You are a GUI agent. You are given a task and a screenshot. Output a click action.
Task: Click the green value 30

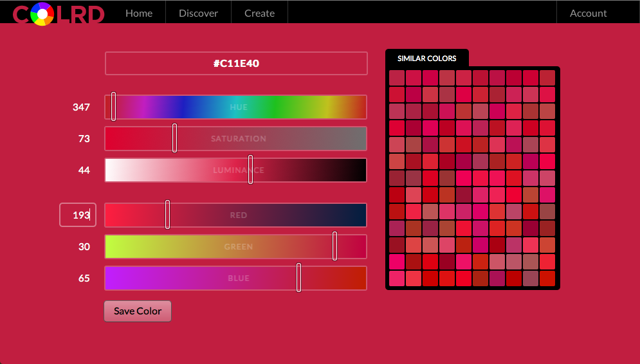pyautogui.click(x=84, y=247)
